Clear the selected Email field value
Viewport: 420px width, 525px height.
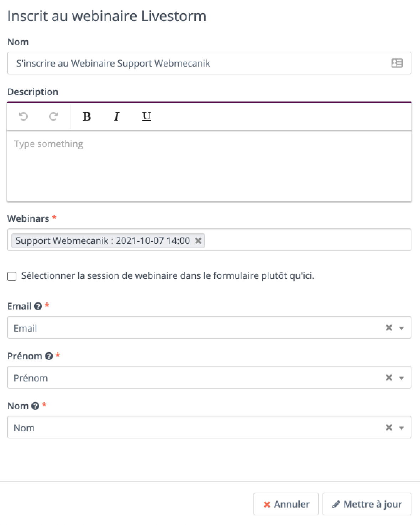(x=389, y=328)
